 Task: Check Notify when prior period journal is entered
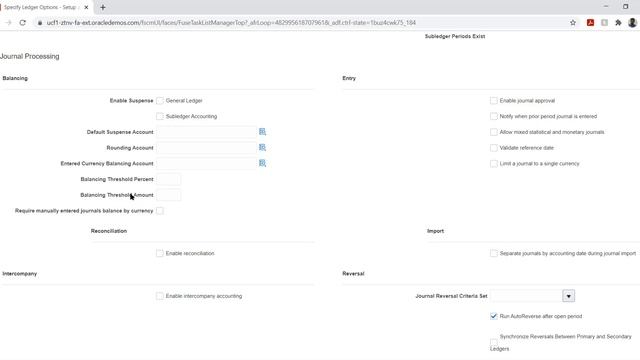pos(494,116)
